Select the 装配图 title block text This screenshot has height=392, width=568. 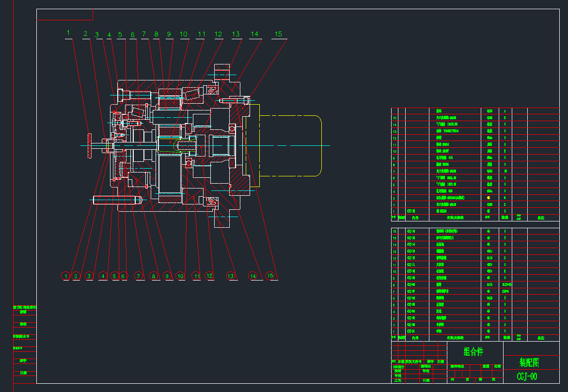point(529,362)
